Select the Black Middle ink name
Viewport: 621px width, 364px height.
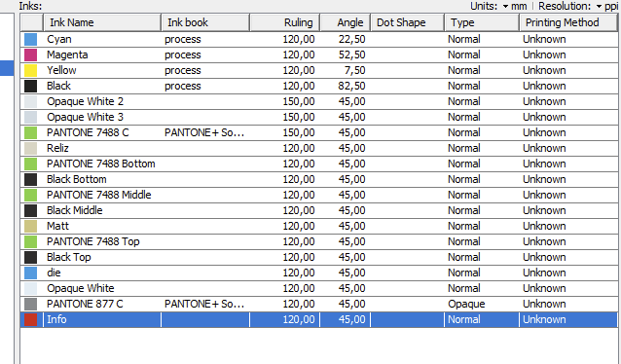point(75,210)
